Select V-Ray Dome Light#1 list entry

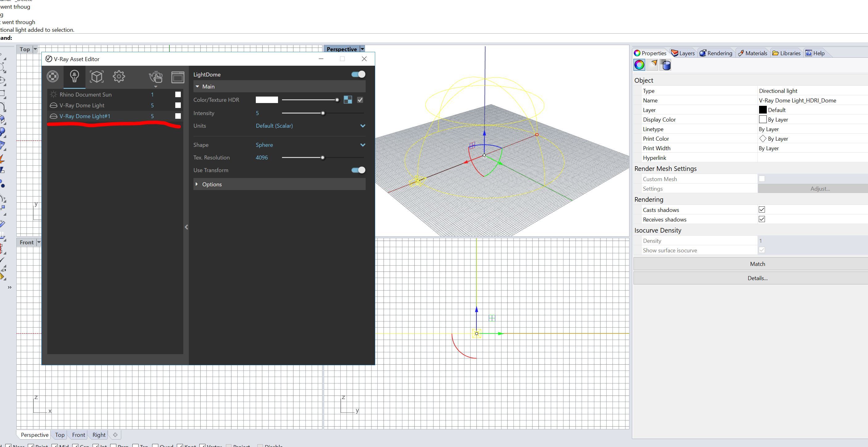[x=115, y=116]
